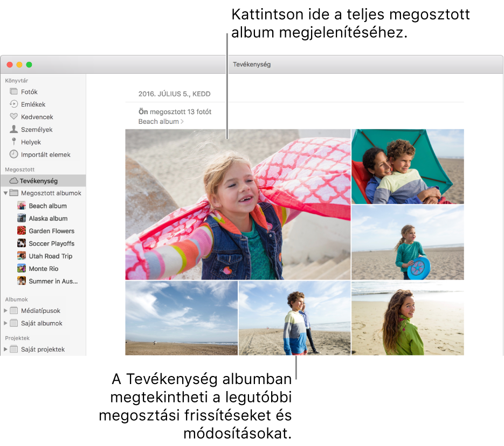Click the Fotók library icon

coord(14,92)
